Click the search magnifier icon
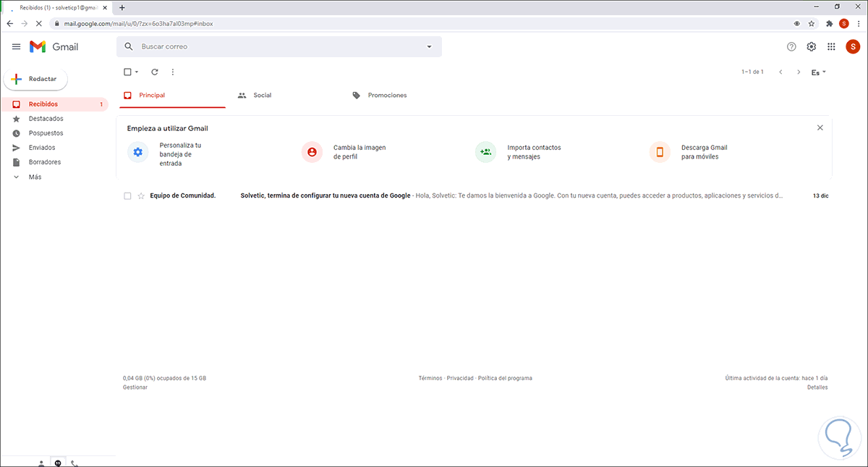This screenshot has height=467, width=868. [129, 46]
